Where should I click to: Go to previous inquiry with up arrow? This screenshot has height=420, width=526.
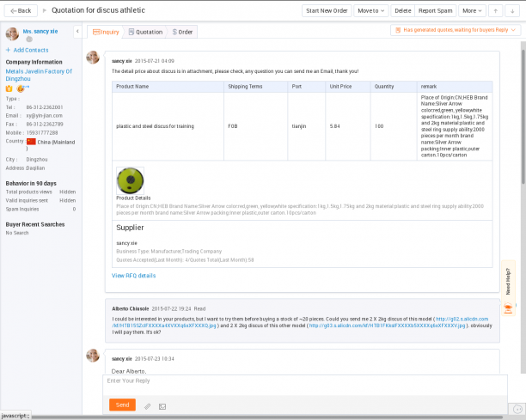(495, 10)
